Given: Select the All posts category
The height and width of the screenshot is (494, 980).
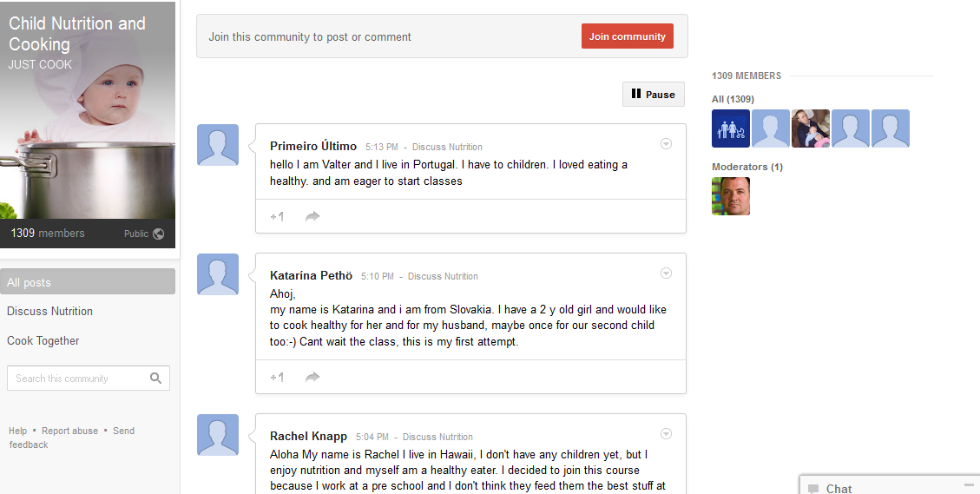Looking at the screenshot, I should (88, 282).
